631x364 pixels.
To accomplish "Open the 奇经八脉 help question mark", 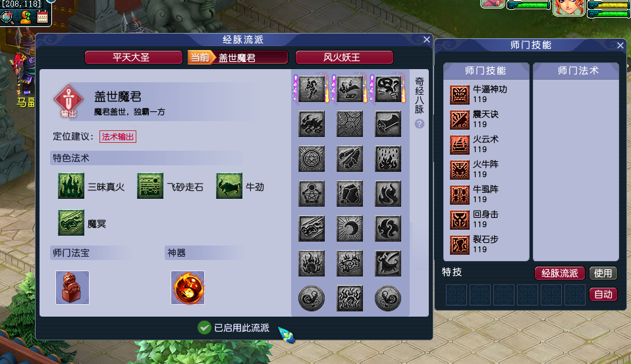I will pos(420,124).
